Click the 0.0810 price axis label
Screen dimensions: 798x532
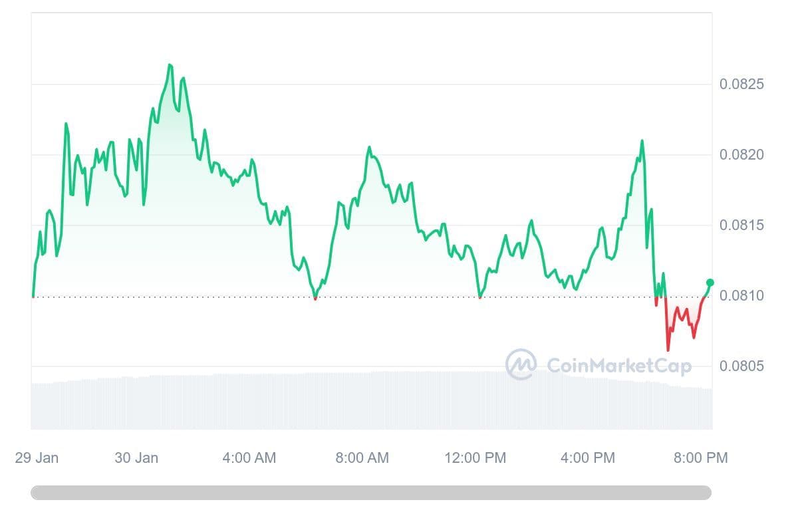[x=741, y=295]
